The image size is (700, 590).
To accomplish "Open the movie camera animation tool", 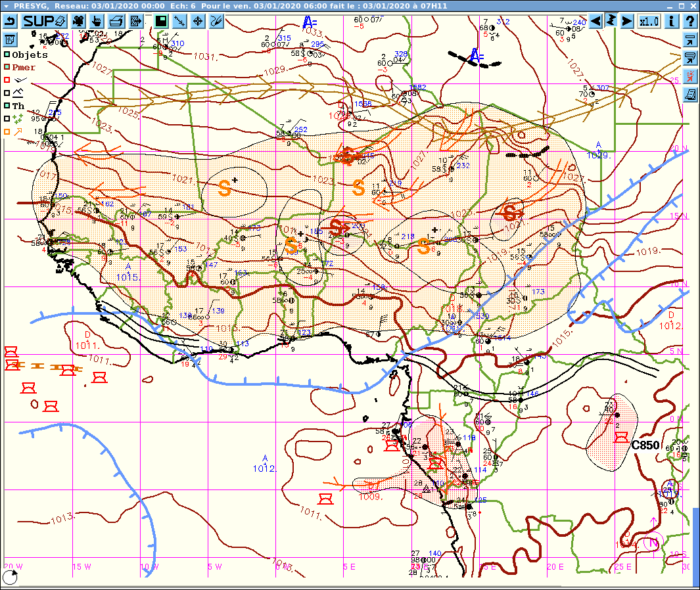I will [79, 21].
